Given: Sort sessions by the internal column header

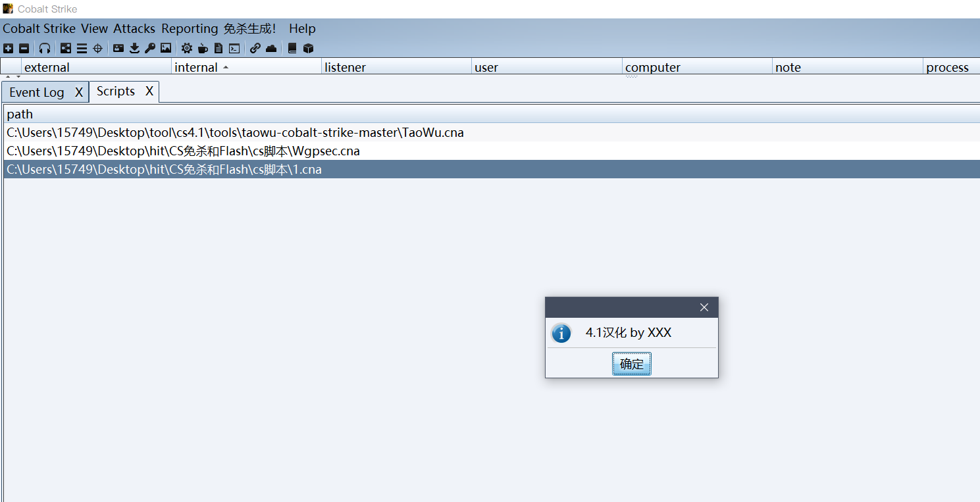Looking at the screenshot, I should [x=196, y=67].
